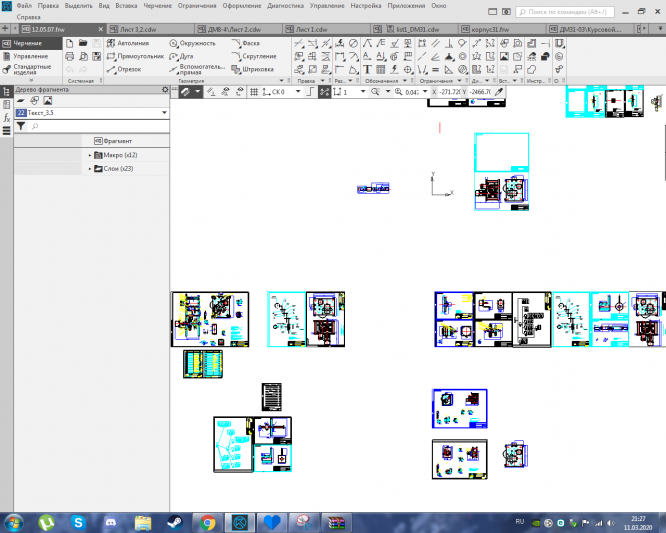Select the perpendicular constraint icon in Ограничения

tap(449, 43)
